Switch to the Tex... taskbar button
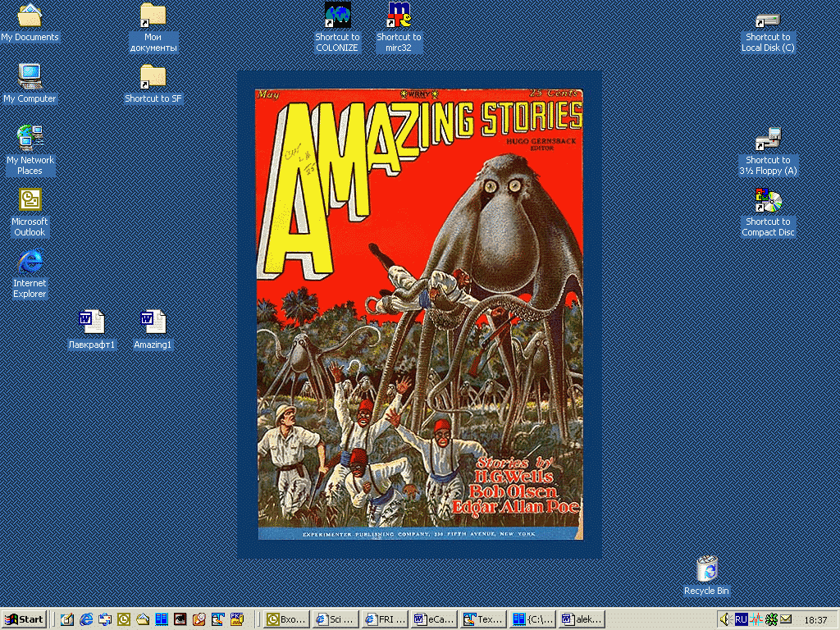The height and width of the screenshot is (630, 840). pyautogui.click(x=483, y=619)
